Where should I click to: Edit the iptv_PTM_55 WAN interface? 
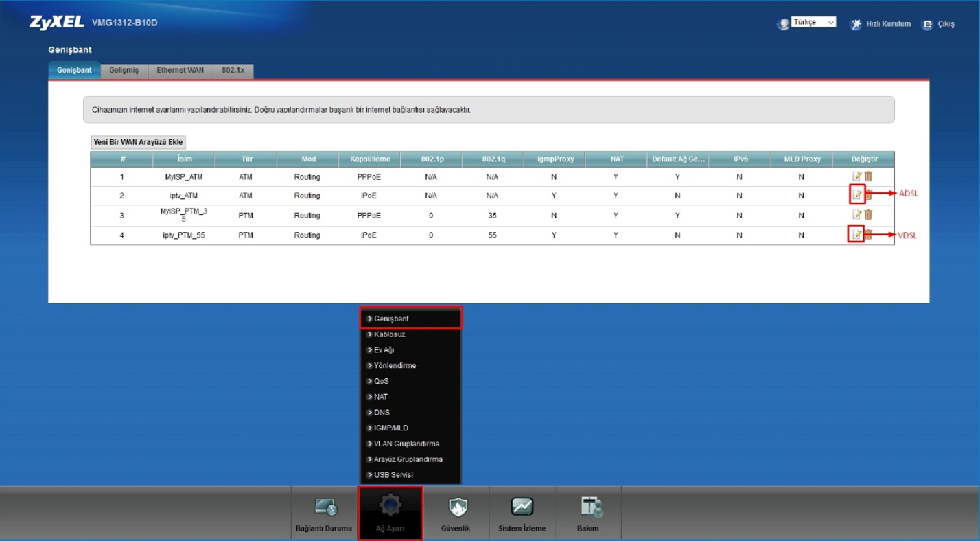click(856, 235)
